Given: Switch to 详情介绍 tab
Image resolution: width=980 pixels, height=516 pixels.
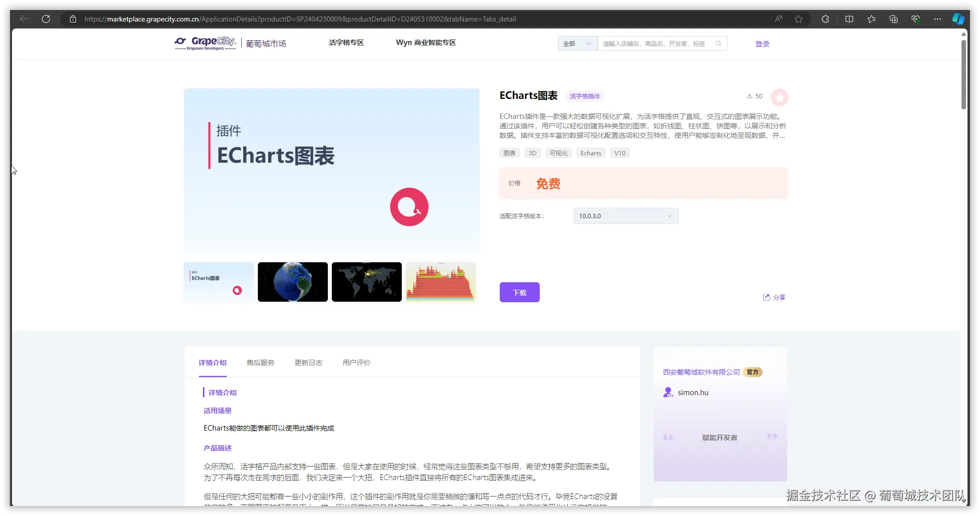Looking at the screenshot, I should point(212,363).
